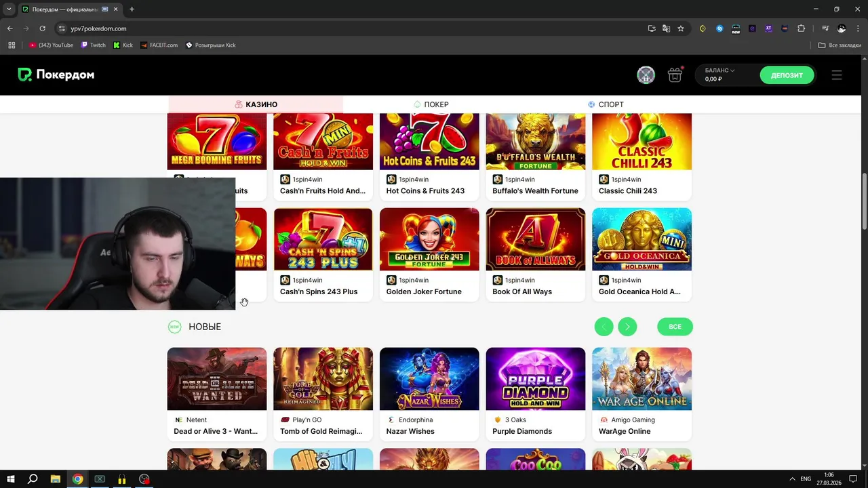
Task: Switch to the СПОРТ tab
Action: pyautogui.click(x=606, y=104)
